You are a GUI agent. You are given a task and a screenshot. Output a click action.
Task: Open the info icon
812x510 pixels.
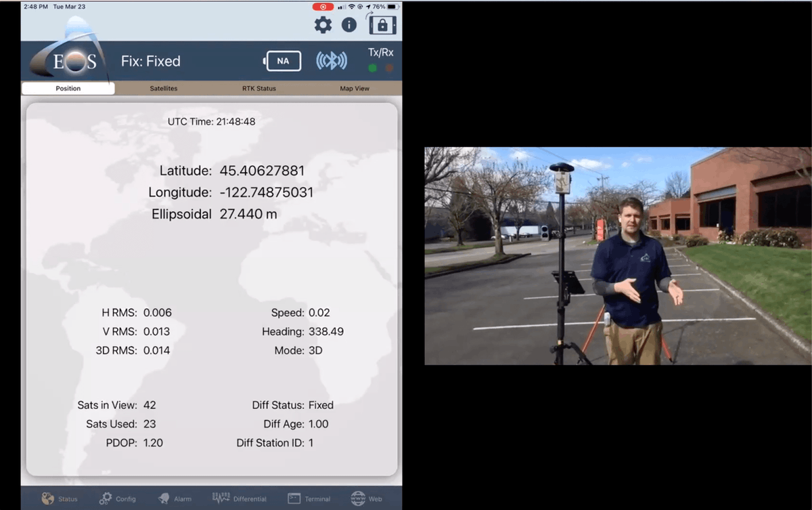(x=349, y=25)
